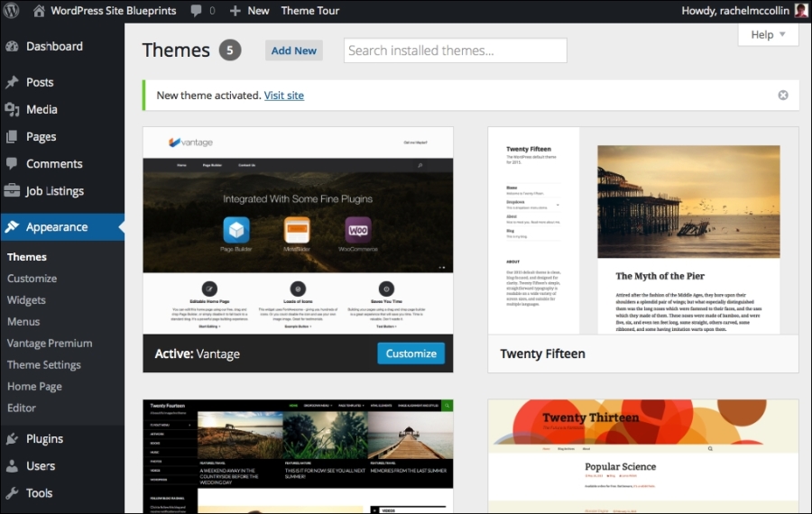Open Theme Settings submenu item

pos(44,365)
